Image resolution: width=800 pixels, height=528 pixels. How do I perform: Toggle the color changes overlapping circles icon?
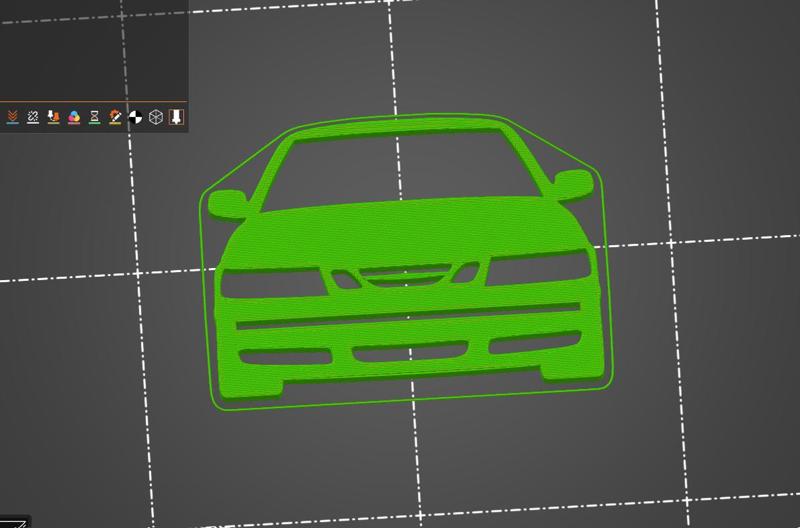(x=74, y=117)
